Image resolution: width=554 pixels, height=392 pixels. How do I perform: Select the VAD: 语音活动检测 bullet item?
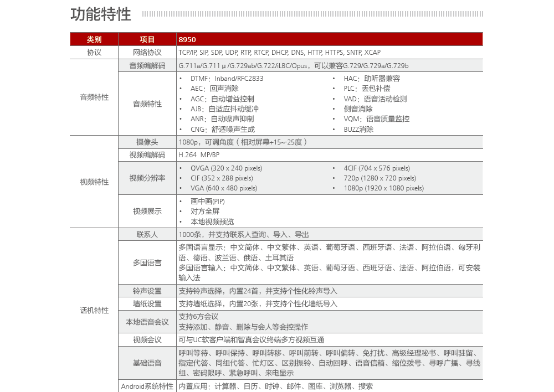375,99
